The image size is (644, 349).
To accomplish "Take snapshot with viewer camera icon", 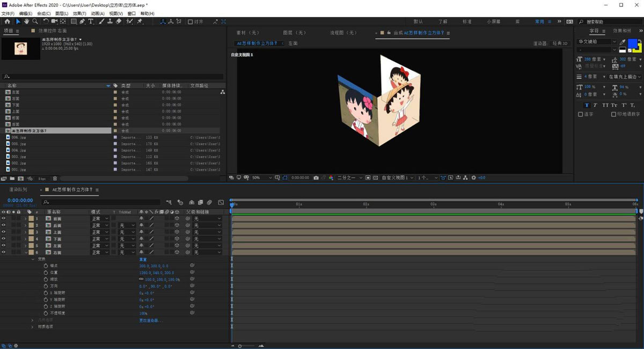I will pyautogui.click(x=316, y=177).
